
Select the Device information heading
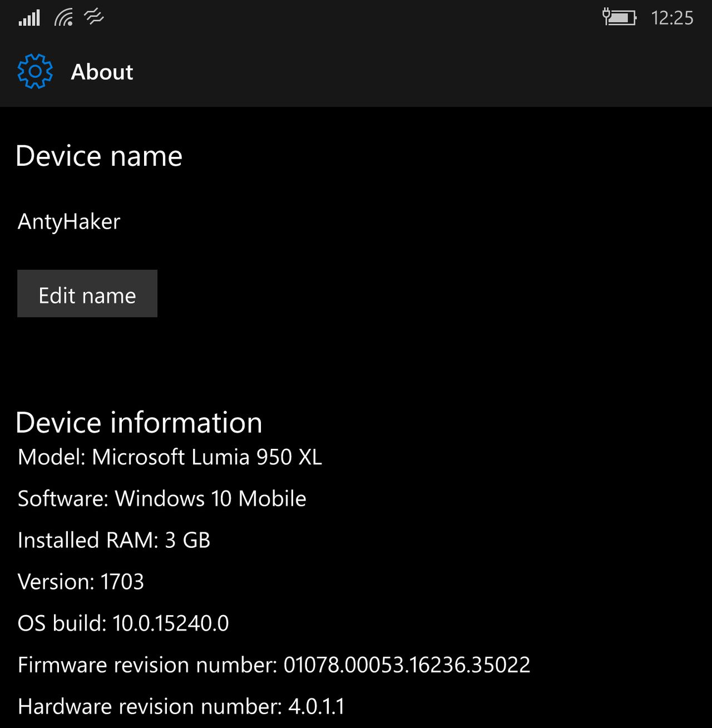pyautogui.click(x=139, y=422)
